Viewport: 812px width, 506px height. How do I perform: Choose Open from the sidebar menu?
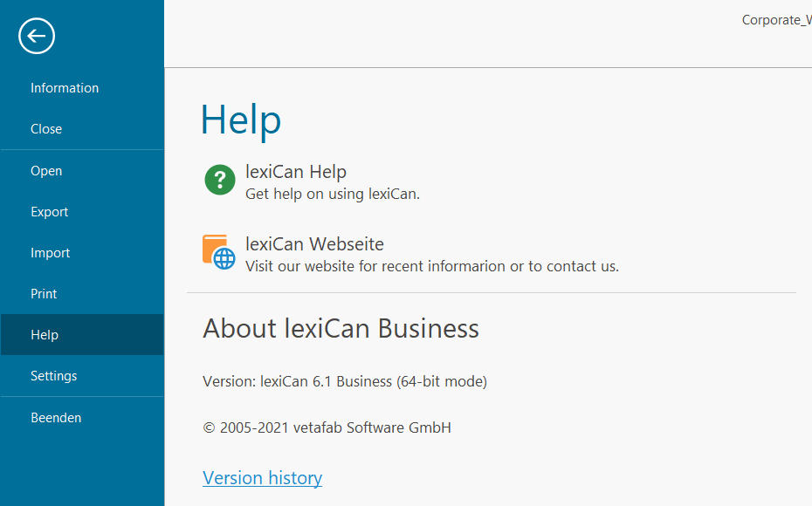[46, 171]
